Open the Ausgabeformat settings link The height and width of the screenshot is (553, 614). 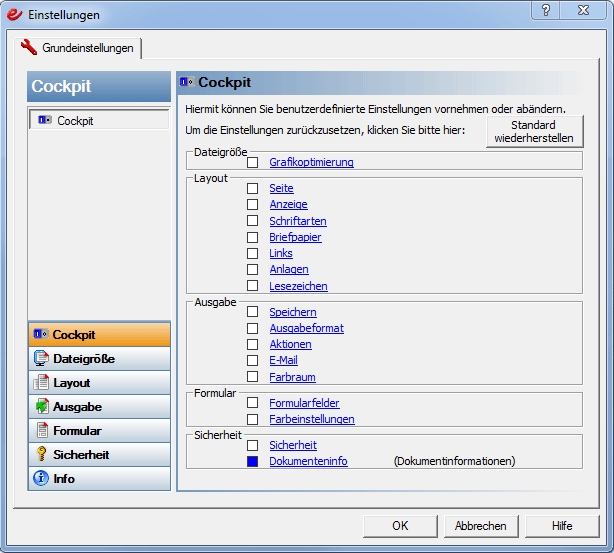tap(306, 328)
